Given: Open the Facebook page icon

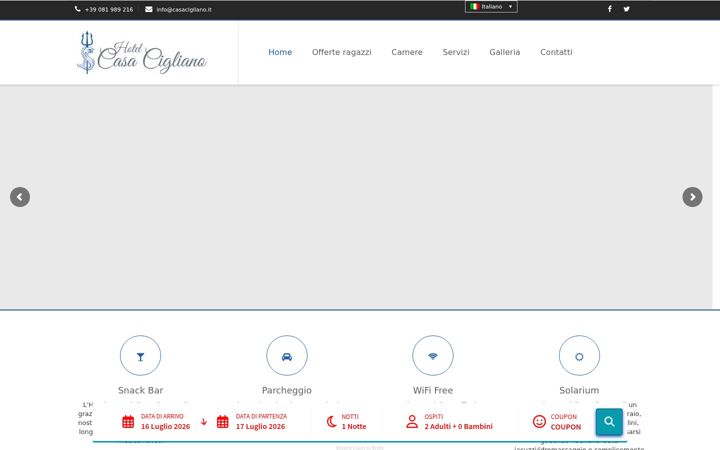Looking at the screenshot, I should pos(609,9).
